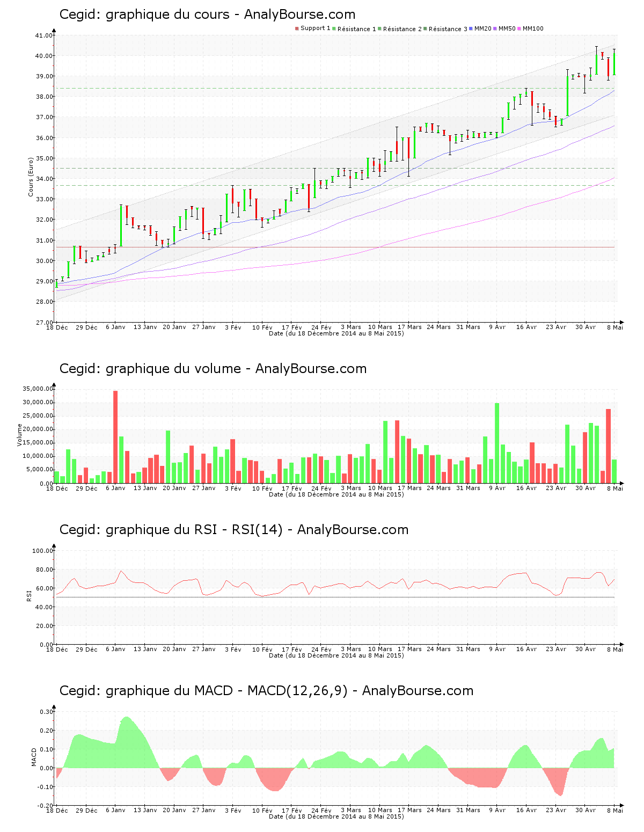Click the date range caption under volume chart
Image resolution: width=644 pixels, height=832 pixels.
point(336,494)
